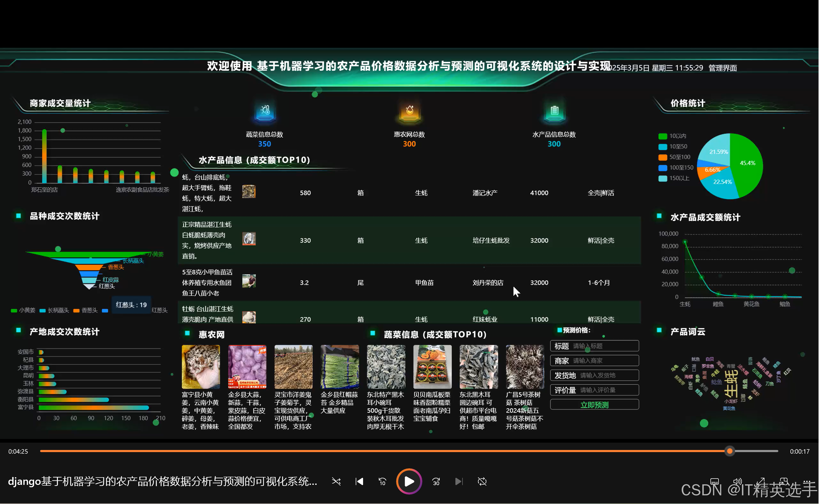
Task: Toggle the 150以上 pie legend item
Action: tap(674, 178)
